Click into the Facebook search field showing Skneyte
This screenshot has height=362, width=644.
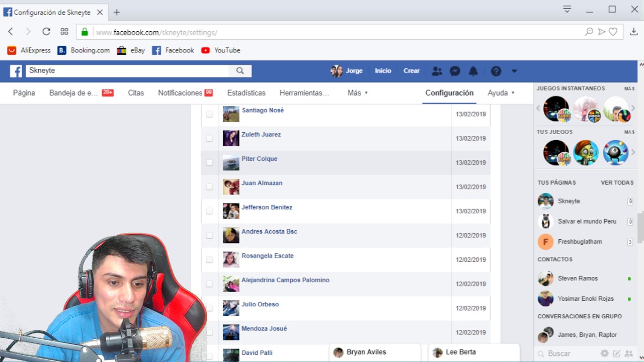pyautogui.click(x=127, y=71)
